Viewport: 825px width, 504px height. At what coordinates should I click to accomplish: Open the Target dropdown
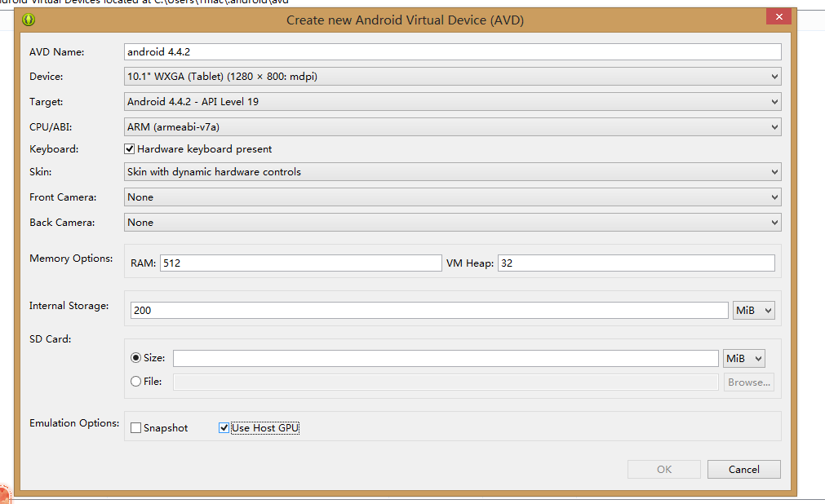(x=453, y=102)
